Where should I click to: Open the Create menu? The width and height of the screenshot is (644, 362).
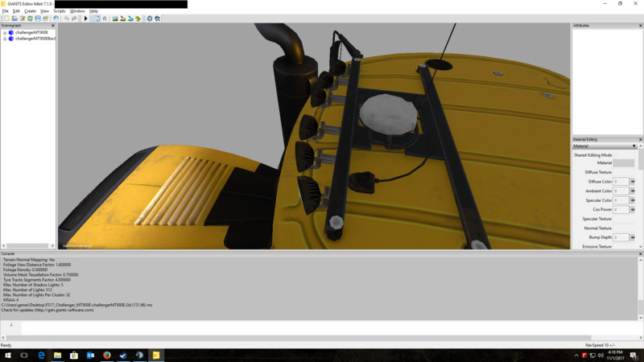tap(29, 10)
